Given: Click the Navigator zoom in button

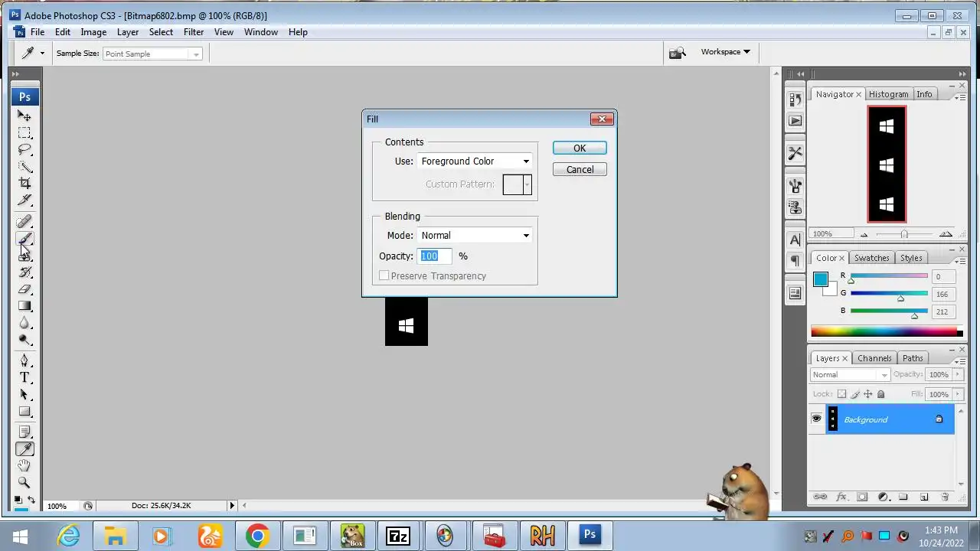Looking at the screenshot, I should [x=946, y=234].
